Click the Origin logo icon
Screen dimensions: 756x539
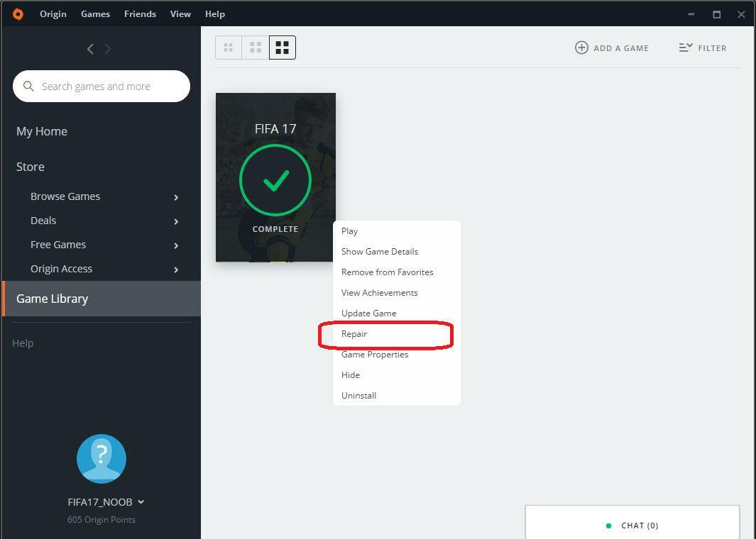(16, 14)
